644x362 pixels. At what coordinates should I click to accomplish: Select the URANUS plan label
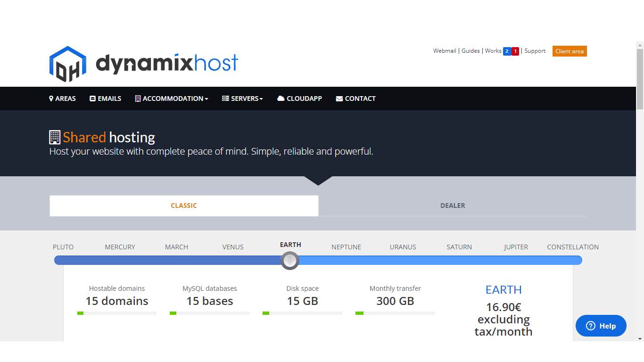(403, 247)
